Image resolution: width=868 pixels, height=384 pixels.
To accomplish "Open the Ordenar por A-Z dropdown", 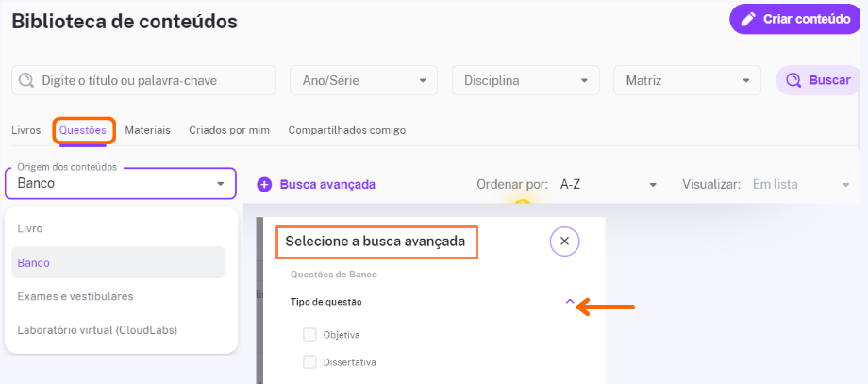I will click(x=608, y=184).
